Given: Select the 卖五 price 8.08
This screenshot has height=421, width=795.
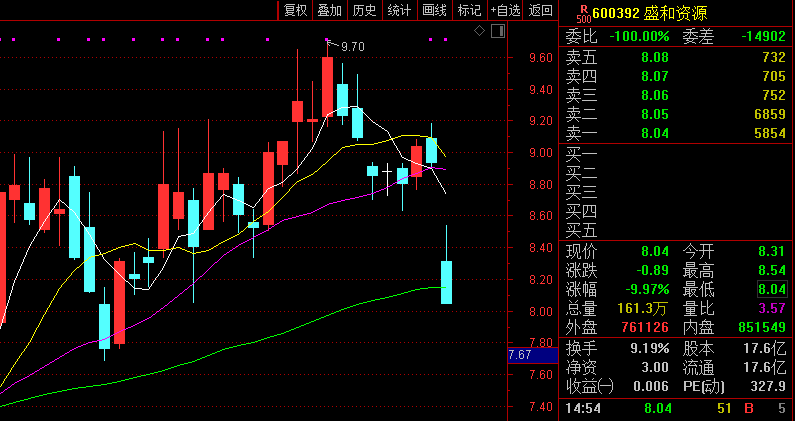Looking at the screenshot, I should point(655,57).
